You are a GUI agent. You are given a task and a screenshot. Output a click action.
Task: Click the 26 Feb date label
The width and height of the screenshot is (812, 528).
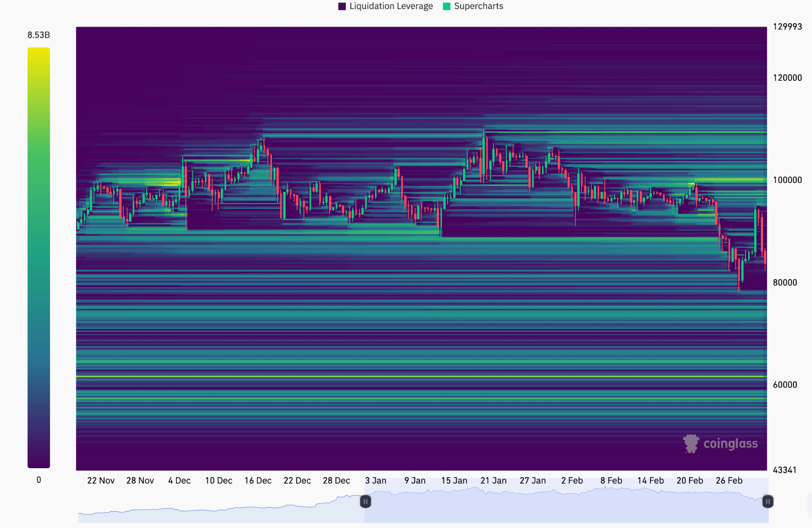pos(729,480)
